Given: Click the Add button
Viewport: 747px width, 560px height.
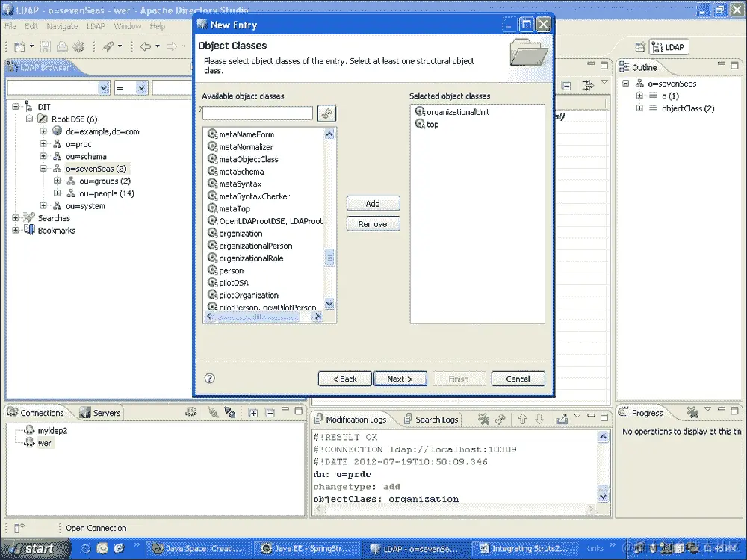Looking at the screenshot, I should [373, 203].
